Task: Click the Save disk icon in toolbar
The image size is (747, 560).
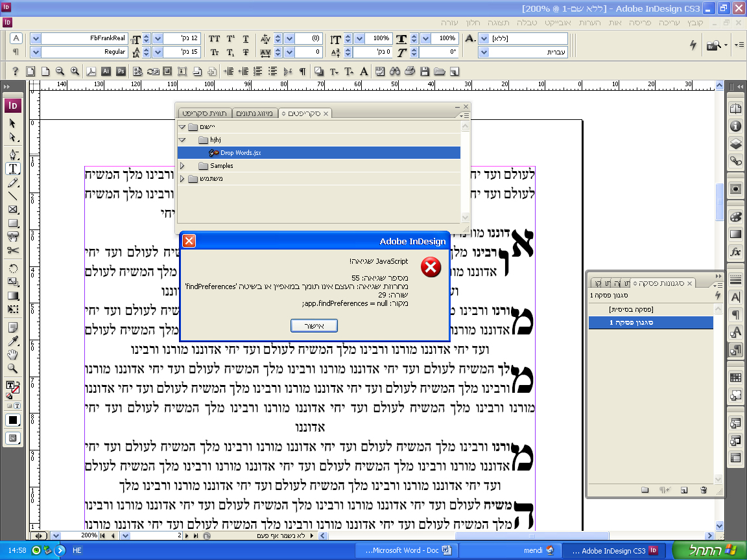Action: [425, 71]
